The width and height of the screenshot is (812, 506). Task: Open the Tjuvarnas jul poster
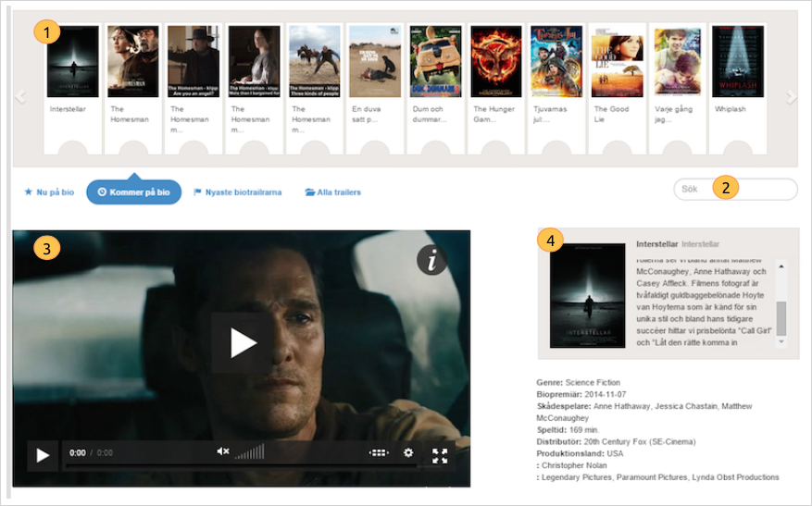556,62
